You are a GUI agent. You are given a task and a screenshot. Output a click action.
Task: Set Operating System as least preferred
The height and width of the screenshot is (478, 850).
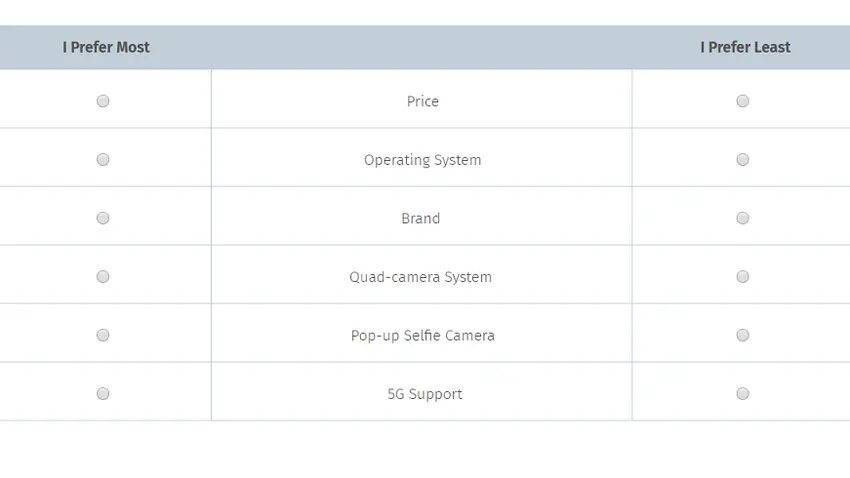pos(742,160)
